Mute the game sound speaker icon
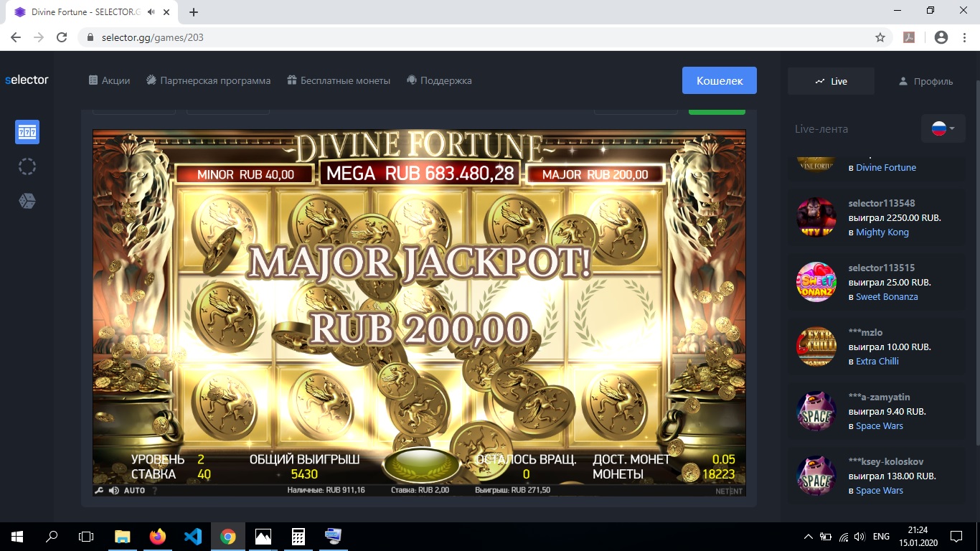Image resolution: width=980 pixels, height=551 pixels. click(113, 491)
